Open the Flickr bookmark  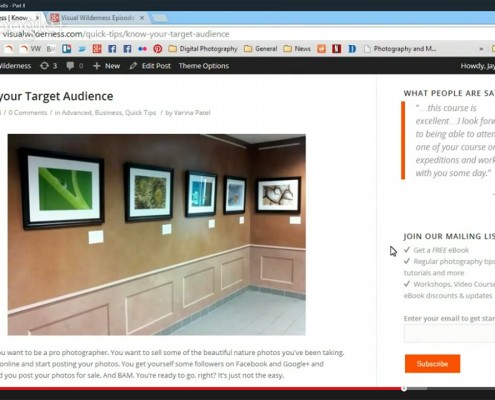coord(142,49)
